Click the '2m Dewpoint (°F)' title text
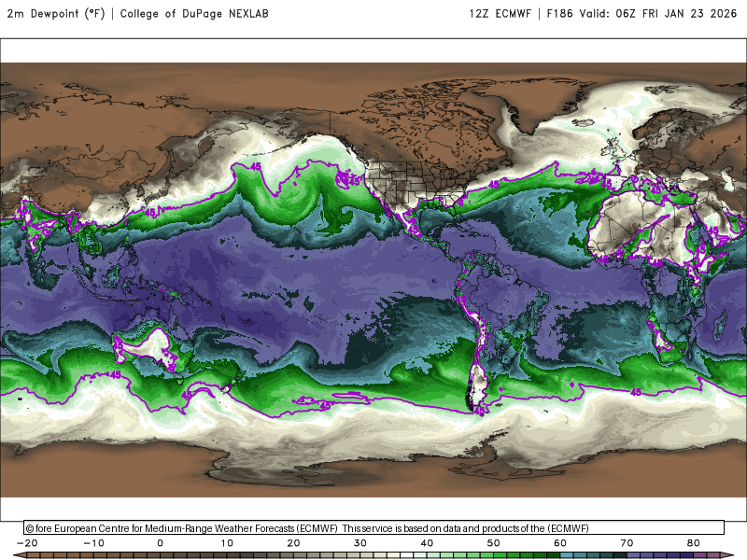The width and height of the screenshot is (747, 560). (x=56, y=14)
